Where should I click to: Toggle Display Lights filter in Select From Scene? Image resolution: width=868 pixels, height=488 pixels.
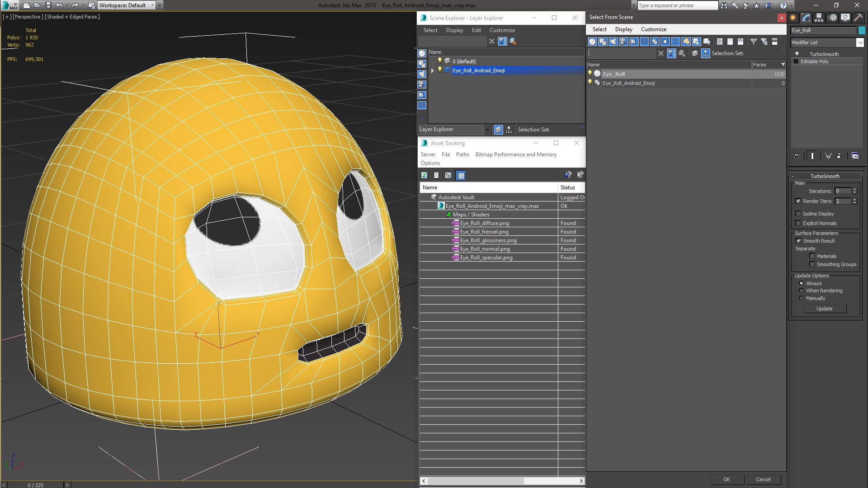tap(613, 42)
